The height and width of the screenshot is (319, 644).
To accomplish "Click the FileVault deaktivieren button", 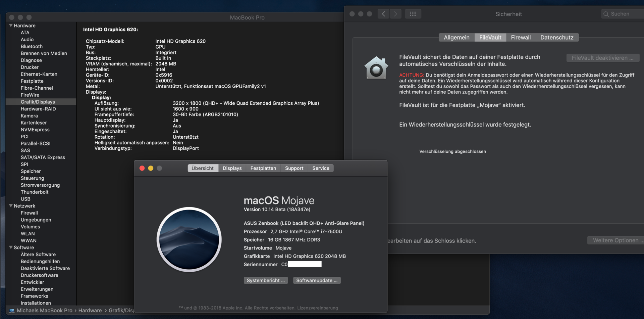I will coord(603,58).
